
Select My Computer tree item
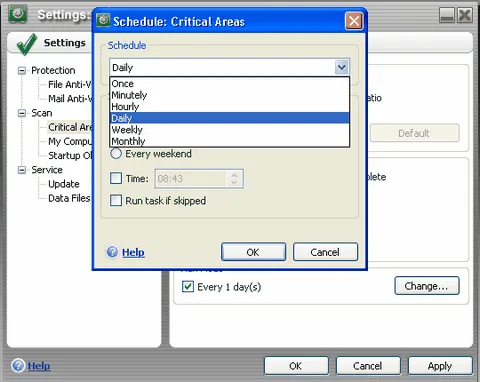click(x=70, y=141)
